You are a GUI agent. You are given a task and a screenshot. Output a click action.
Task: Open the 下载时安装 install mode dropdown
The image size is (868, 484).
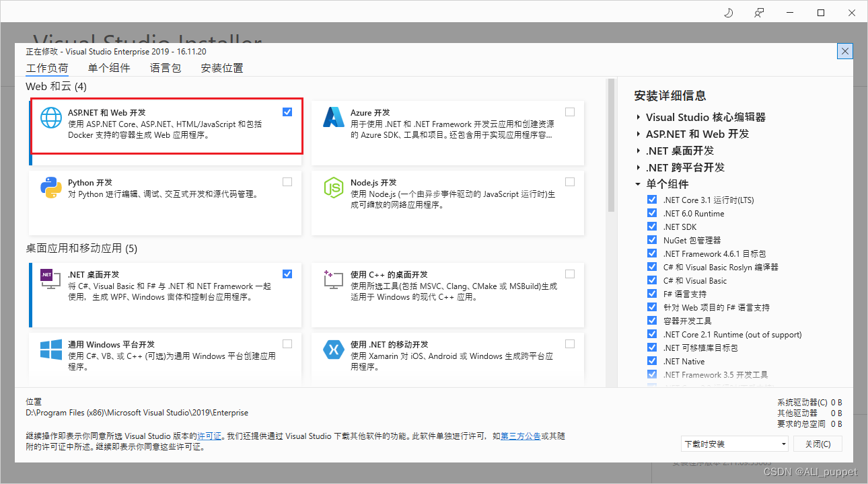pyautogui.click(x=734, y=444)
